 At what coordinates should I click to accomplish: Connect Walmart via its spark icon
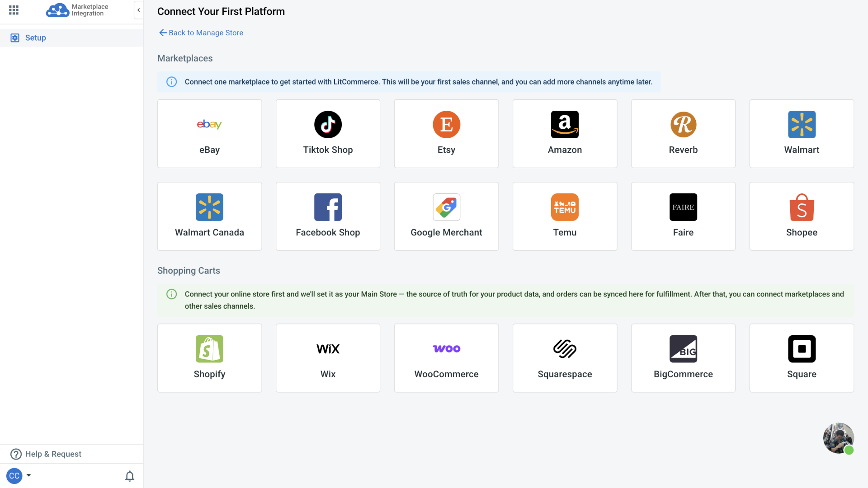click(x=802, y=124)
